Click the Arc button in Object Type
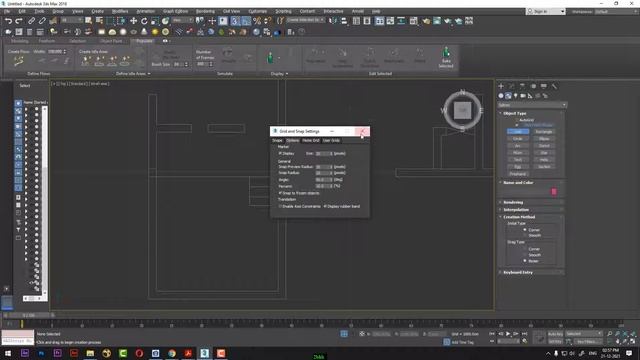Image resolution: width=640 pixels, height=360 pixels. [518, 146]
